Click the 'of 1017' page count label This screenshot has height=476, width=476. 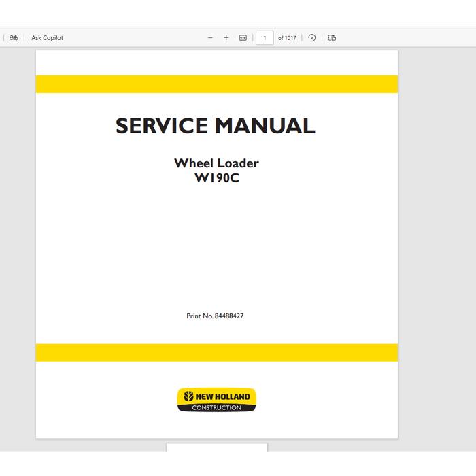coord(287,38)
